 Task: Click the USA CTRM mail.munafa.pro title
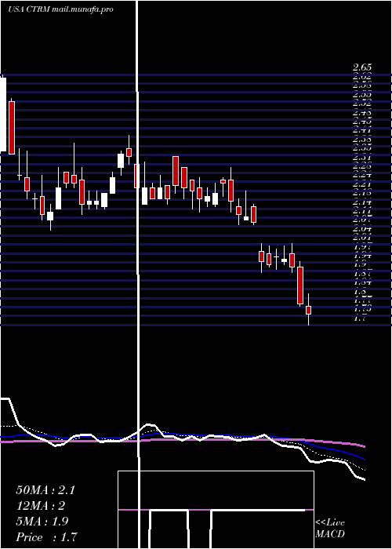click(x=60, y=9)
